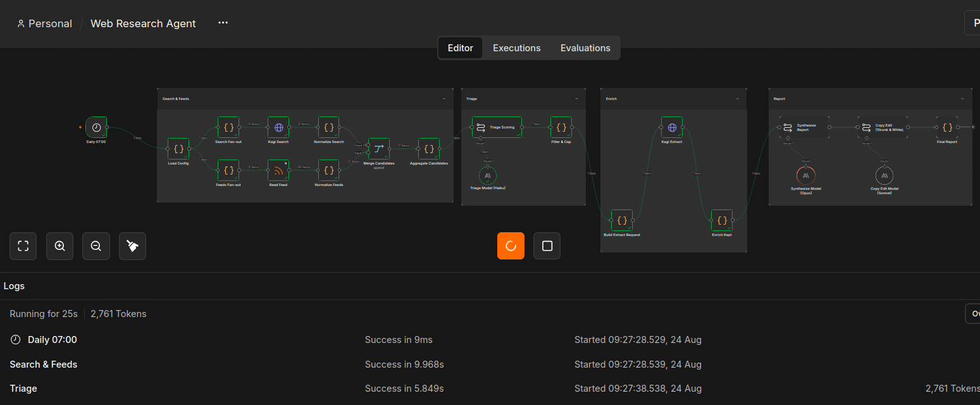This screenshot has width=980, height=405.
Task: Go to the Personal project link
Action: click(44, 23)
